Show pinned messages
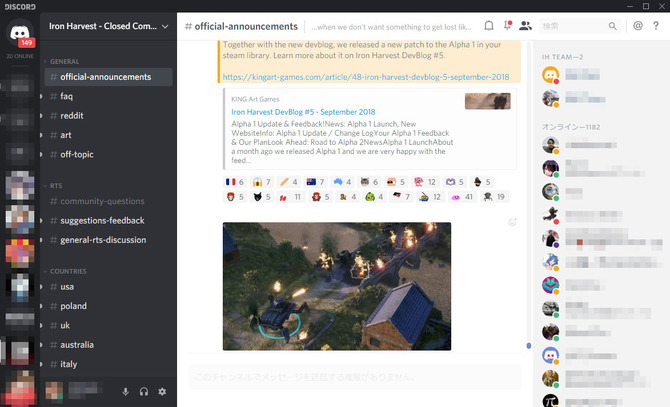The width and height of the screenshot is (670, 407). (x=507, y=26)
